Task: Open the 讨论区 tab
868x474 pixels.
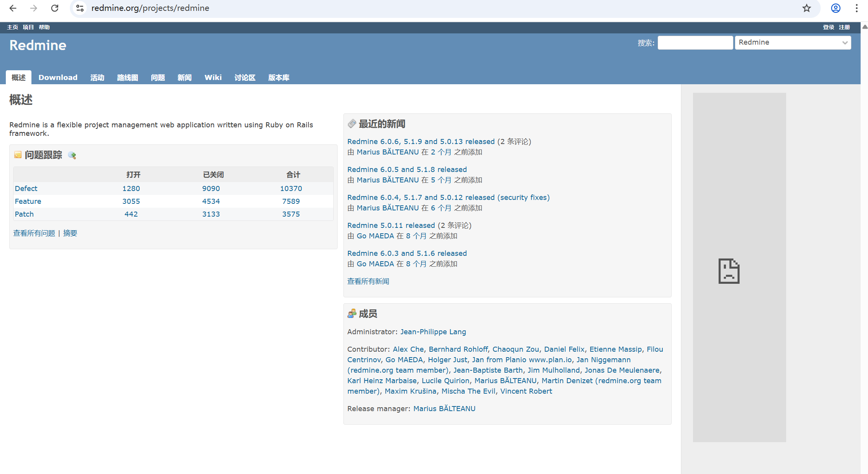Action: pyautogui.click(x=245, y=77)
